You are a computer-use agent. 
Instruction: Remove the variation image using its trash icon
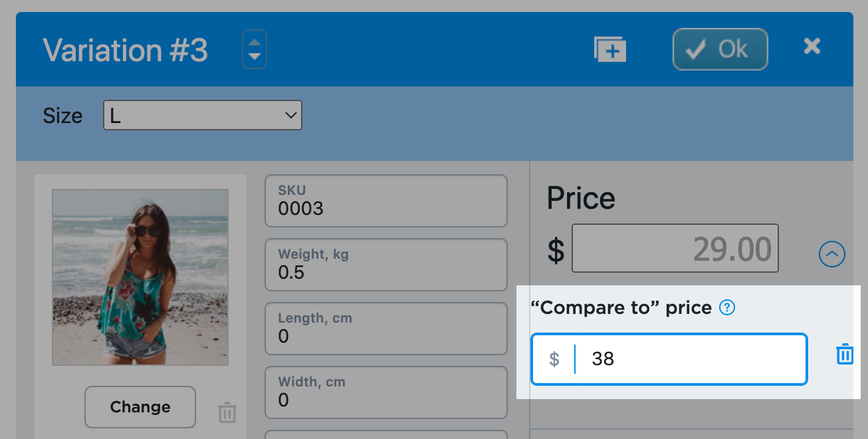pyautogui.click(x=227, y=412)
